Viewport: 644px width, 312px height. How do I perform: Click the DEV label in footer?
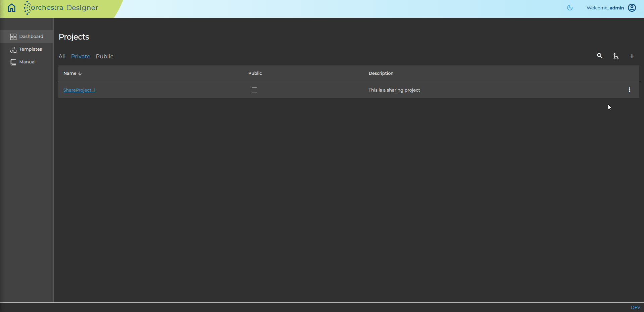pyautogui.click(x=635, y=307)
